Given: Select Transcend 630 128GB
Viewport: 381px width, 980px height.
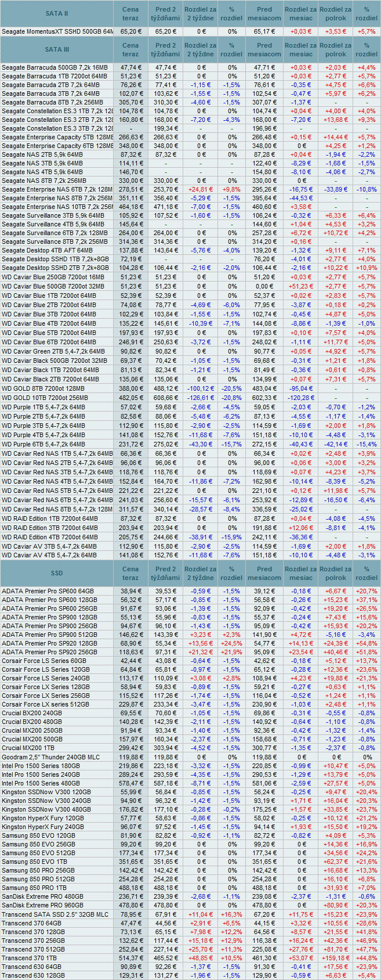Looking at the screenshot, I should 33,975.
